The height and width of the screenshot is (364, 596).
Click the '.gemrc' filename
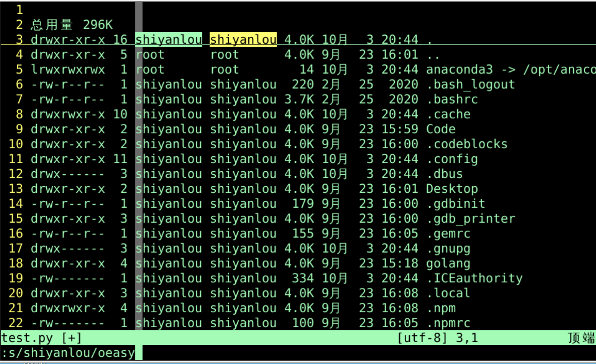click(x=449, y=234)
